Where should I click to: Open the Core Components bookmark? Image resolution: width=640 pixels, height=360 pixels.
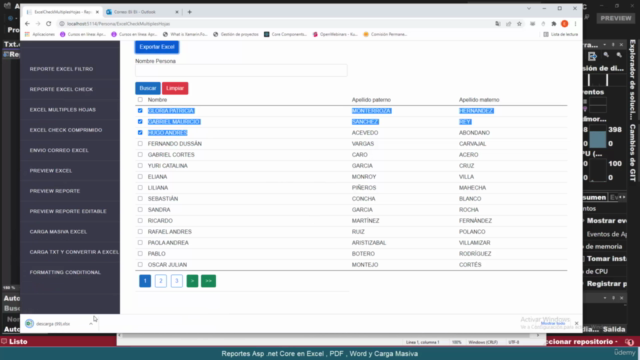285,34
